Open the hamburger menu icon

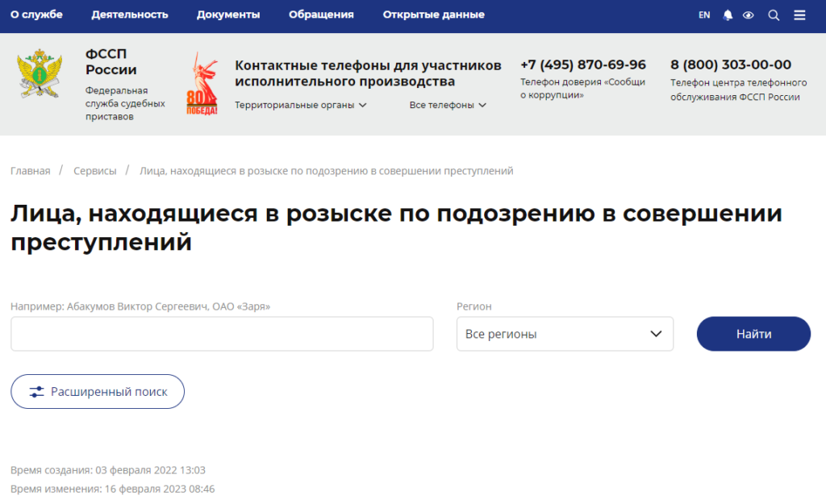799,15
